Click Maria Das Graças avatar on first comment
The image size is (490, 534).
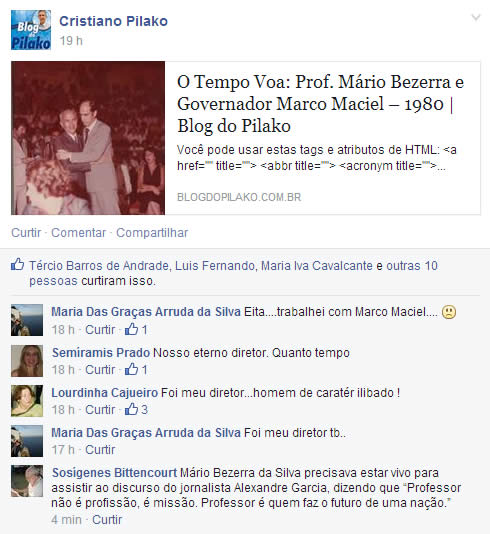click(27, 320)
